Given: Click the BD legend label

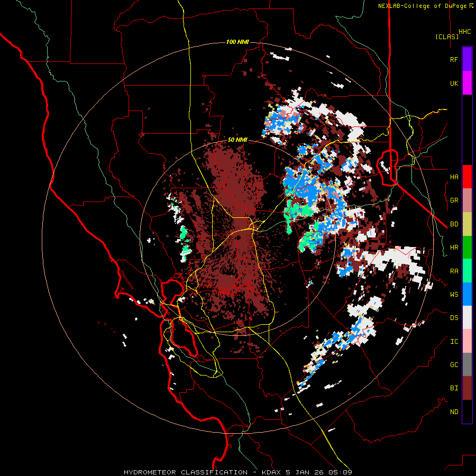Looking at the screenshot, I should (454, 224).
